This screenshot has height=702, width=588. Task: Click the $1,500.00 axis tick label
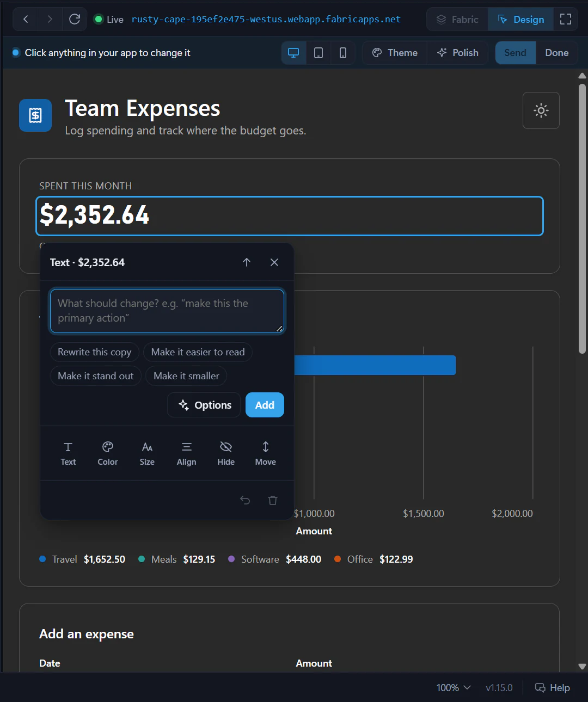(424, 514)
